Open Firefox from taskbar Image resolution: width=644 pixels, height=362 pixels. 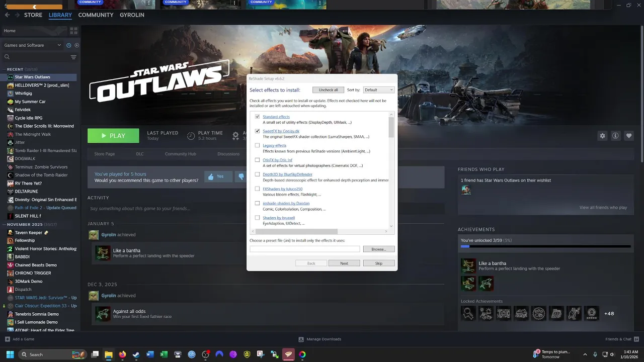(122, 354)
